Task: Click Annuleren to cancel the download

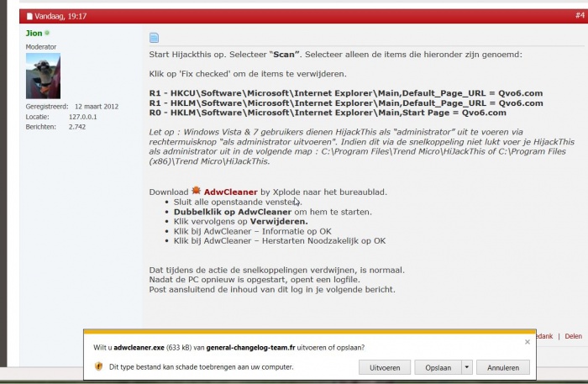Action: tap(503, 367)
